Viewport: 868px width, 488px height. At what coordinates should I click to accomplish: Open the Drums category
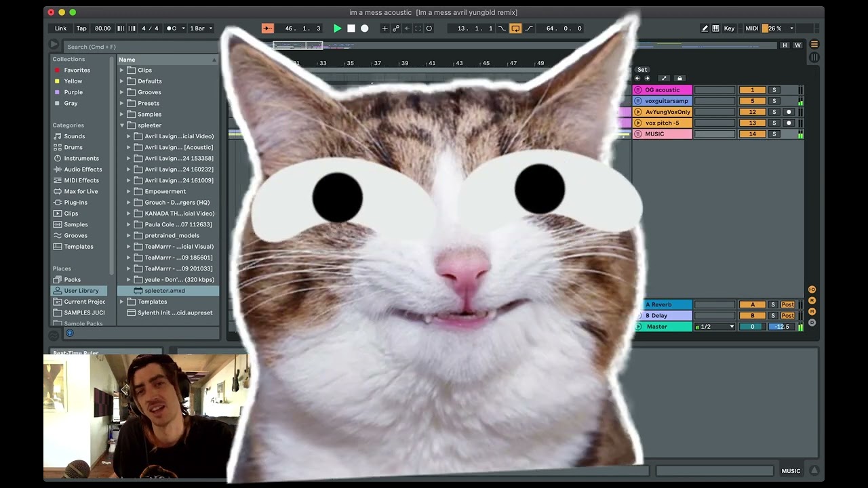pos(73,147)
